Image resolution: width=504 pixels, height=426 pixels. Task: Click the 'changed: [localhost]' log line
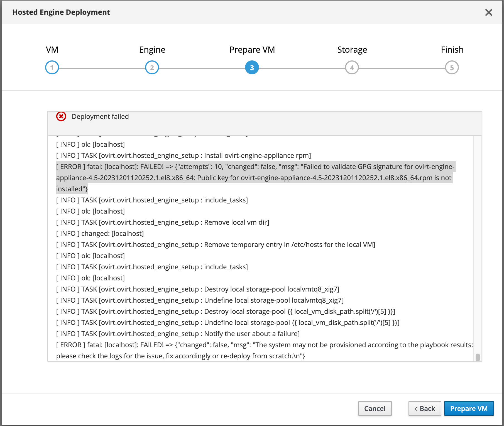[x=100, y=233]
